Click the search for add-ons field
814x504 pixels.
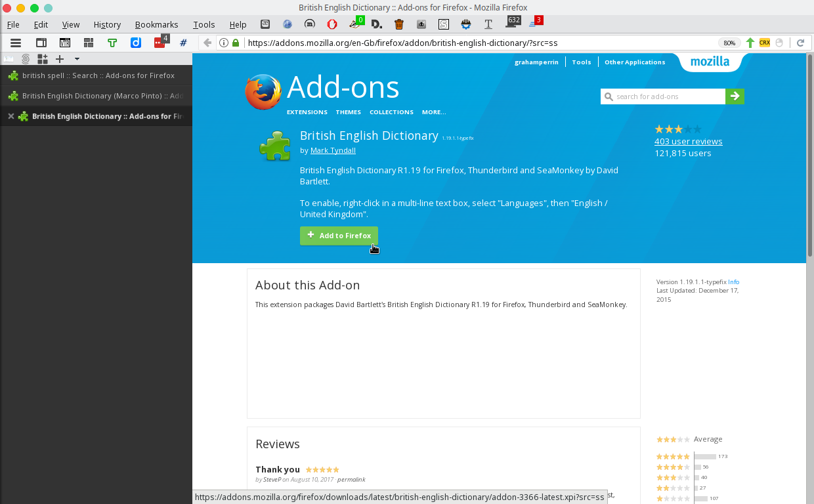663,96
